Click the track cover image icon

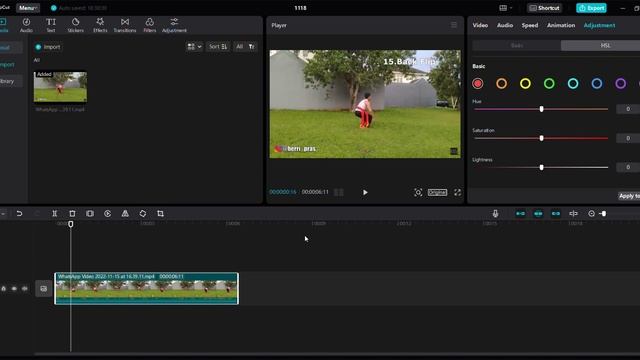pyautogui.click(x=44, y=289)
